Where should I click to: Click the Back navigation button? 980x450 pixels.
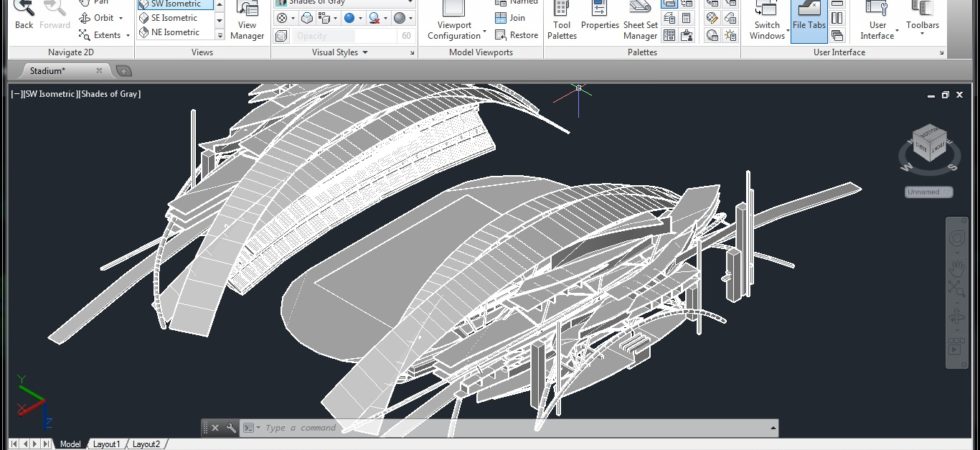[24, 15]
